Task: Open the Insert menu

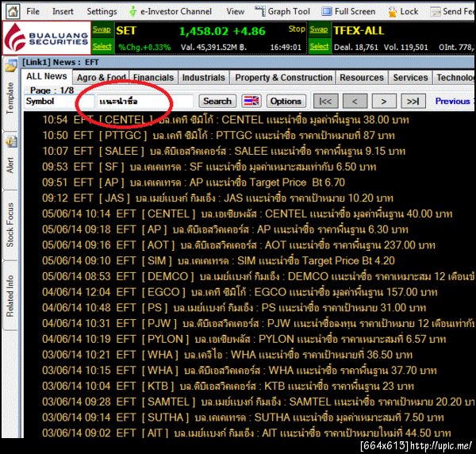Action: 63,12
